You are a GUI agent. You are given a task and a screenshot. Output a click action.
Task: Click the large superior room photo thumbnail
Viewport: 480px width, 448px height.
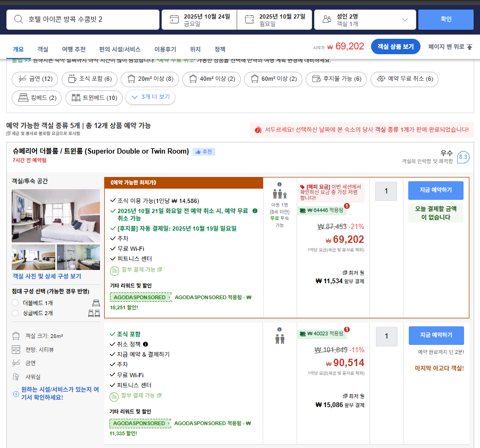55,215
